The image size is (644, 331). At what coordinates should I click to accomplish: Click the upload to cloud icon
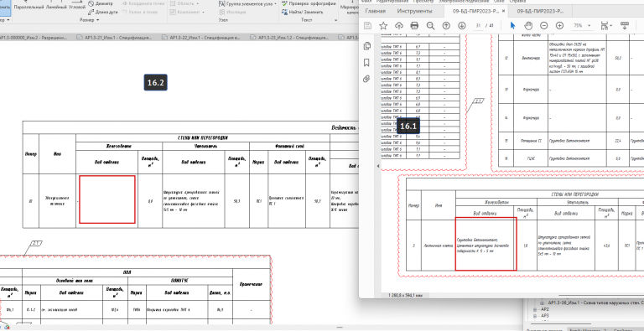[399, 26]
